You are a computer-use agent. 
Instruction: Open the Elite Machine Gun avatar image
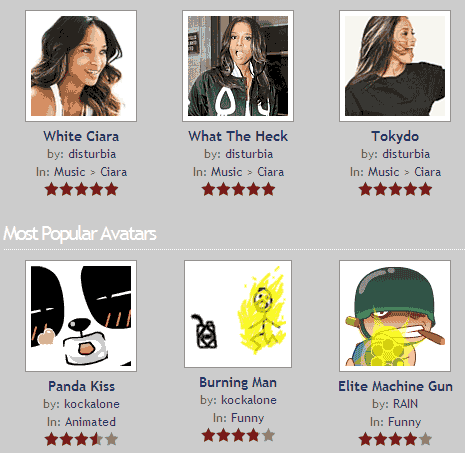click(395, 316)
